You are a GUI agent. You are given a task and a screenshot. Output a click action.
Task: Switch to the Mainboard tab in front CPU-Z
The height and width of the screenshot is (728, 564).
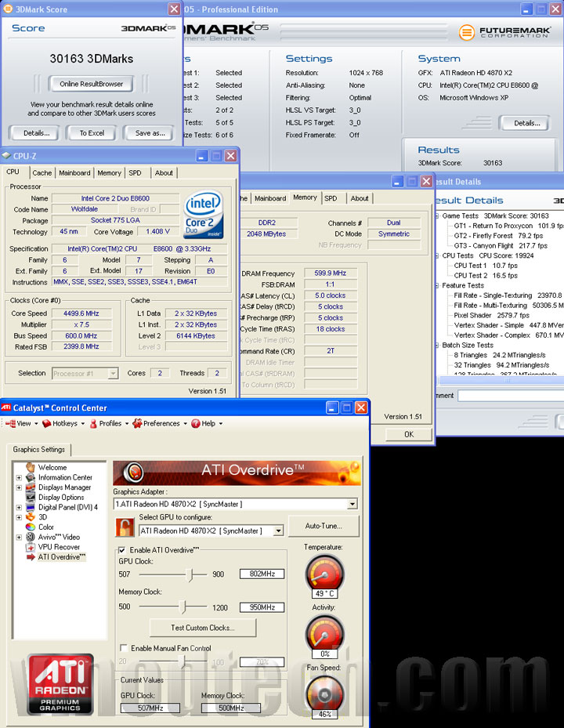click(x=74, y=172)
